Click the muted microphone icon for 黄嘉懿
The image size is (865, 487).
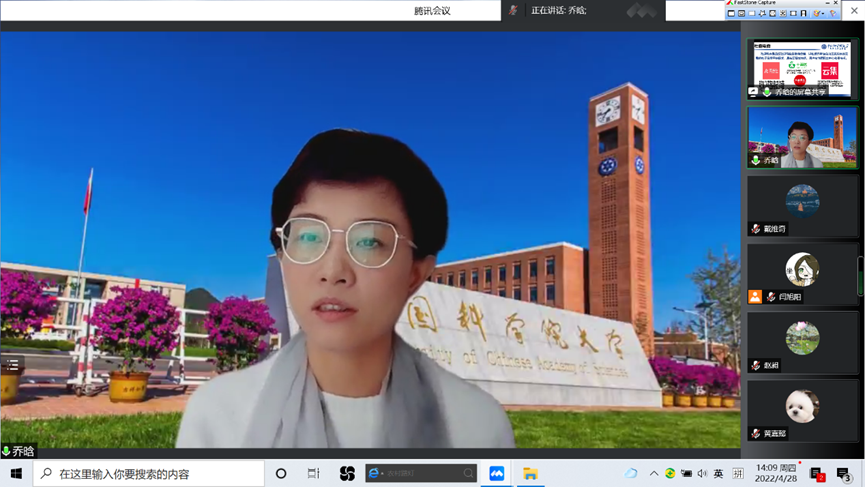[x=756, y=434]
